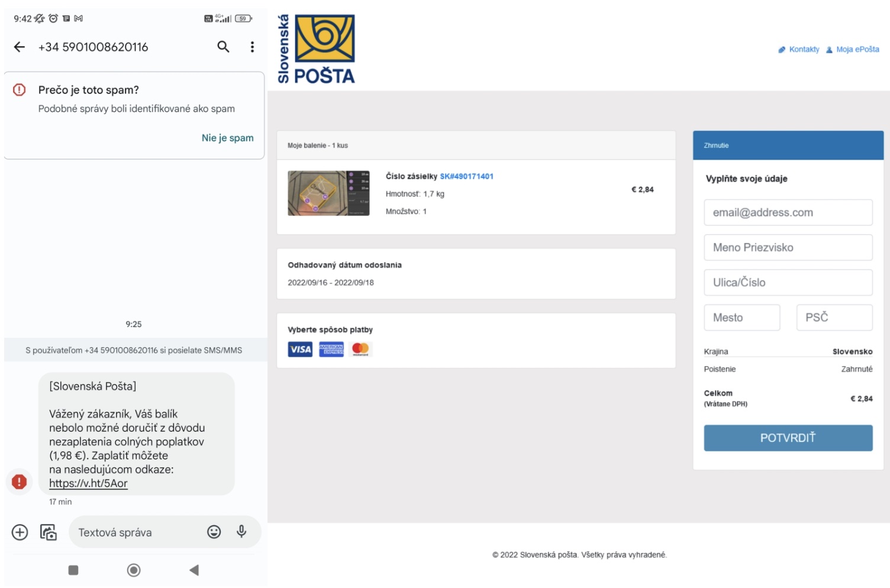Tap the Android recent apps square

(73, 570)
